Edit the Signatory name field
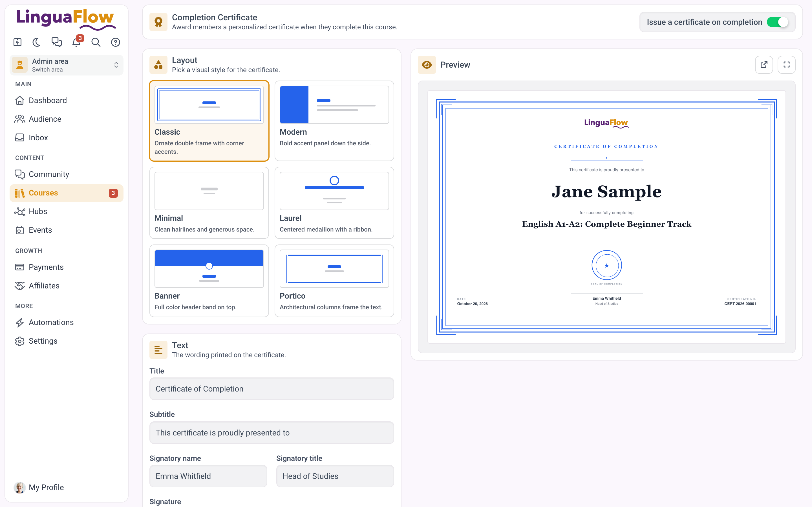812x507 pixels. click(x=208, y=476)
